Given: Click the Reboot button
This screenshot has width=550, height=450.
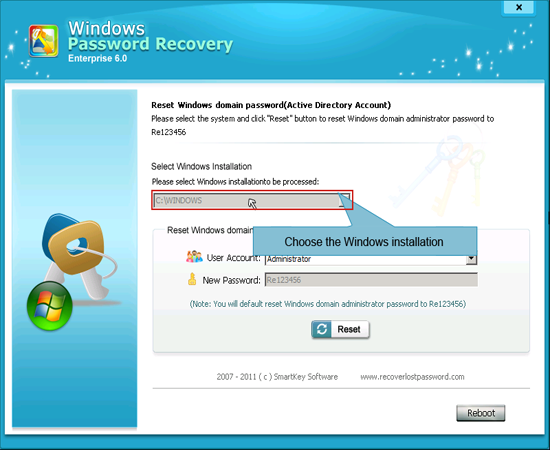Looking at the screenshot, I should click(481, 413).
